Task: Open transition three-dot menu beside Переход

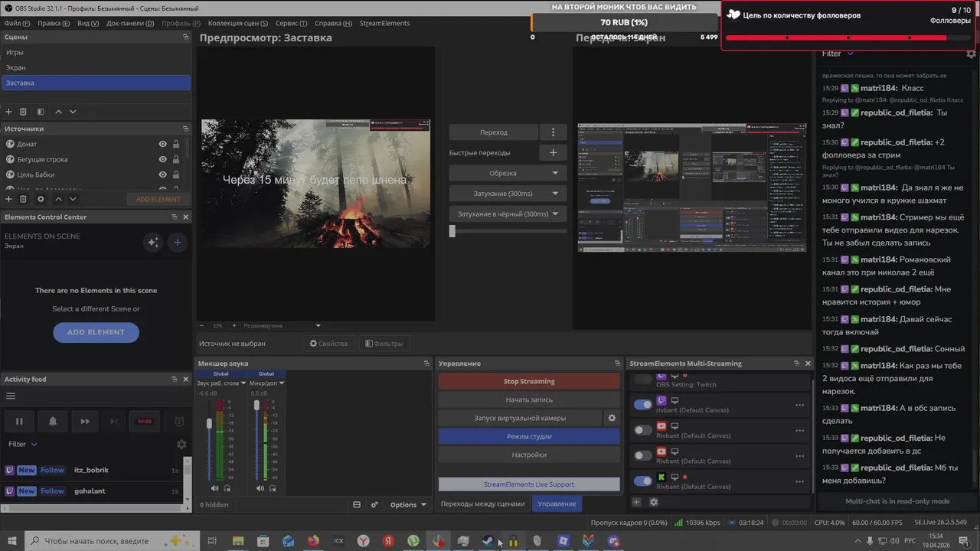Action: pos(553,132)
